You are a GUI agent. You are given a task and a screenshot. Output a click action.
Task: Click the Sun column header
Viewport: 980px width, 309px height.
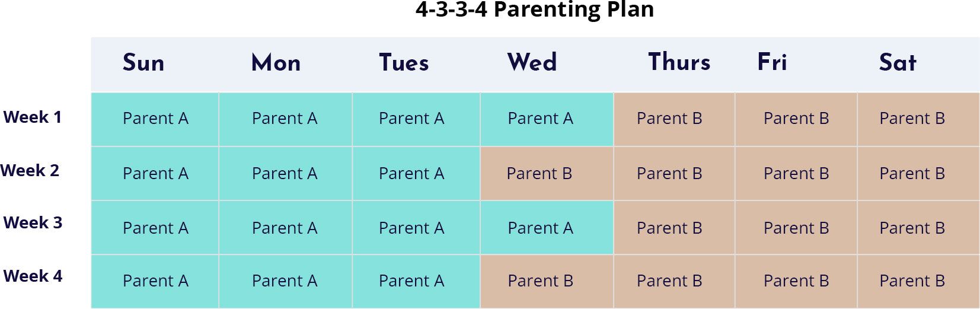[x=143, y=63]
